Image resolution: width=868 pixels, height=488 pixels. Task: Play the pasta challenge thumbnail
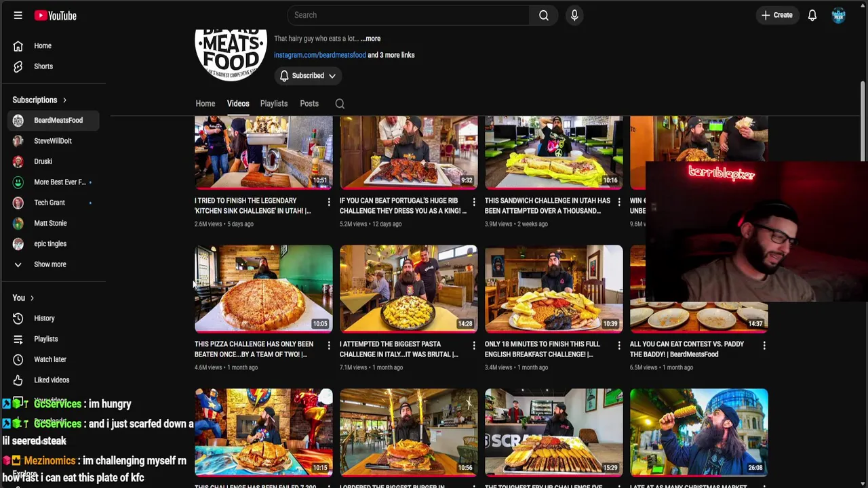point(409,289)
